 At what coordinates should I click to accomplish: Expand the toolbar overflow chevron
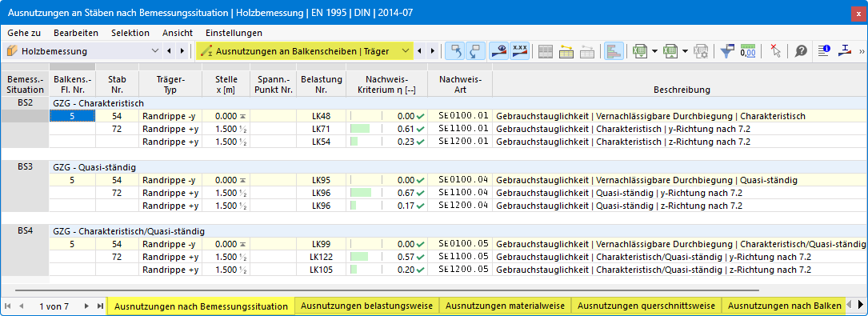point(862,51)
